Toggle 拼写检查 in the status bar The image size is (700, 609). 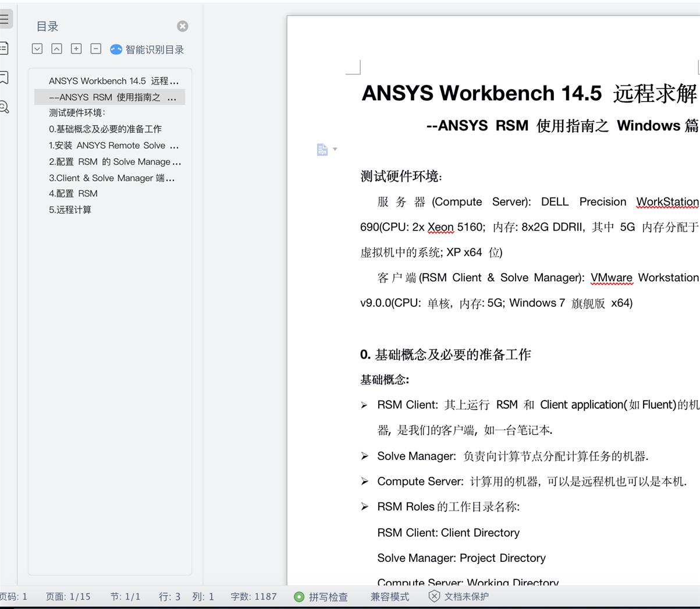[321, 597]
